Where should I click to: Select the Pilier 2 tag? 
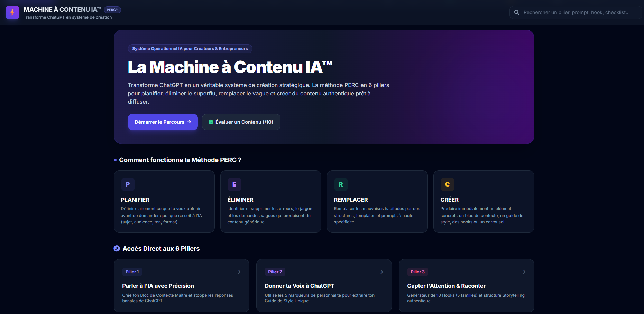click(x=275, y=272)
